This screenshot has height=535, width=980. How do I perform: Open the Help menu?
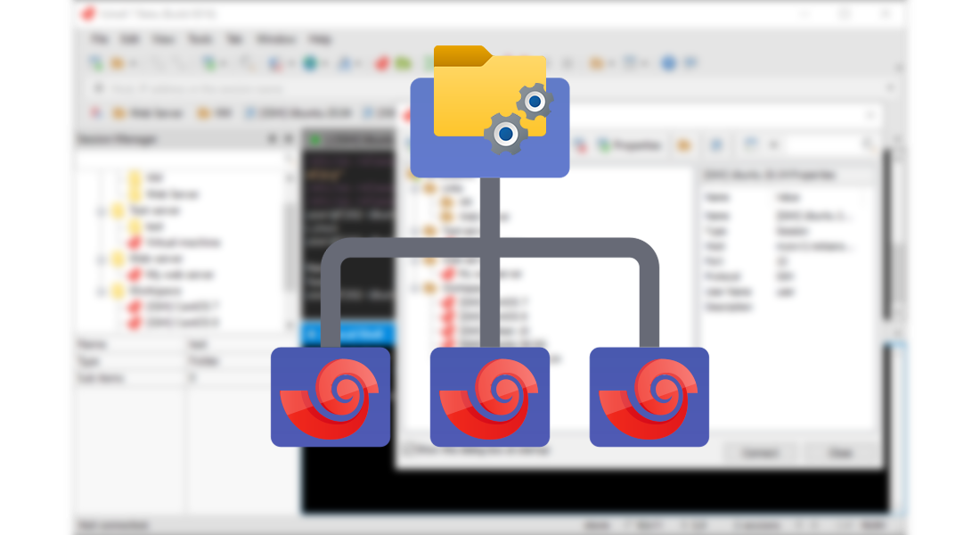[x=320, y=39]
